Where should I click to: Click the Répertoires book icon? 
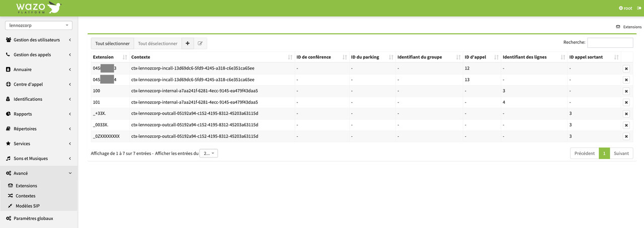(9, 129)
